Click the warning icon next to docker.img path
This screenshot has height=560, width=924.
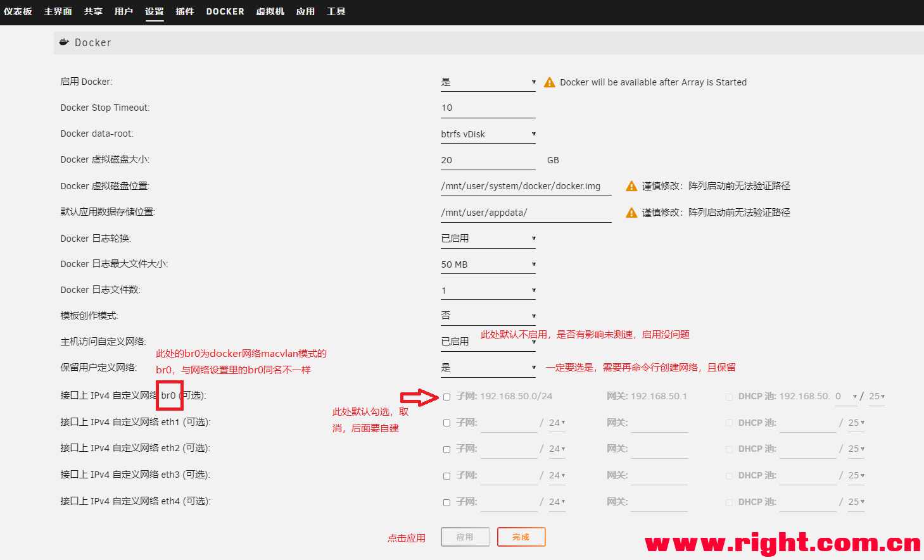(x=631, y=186)
